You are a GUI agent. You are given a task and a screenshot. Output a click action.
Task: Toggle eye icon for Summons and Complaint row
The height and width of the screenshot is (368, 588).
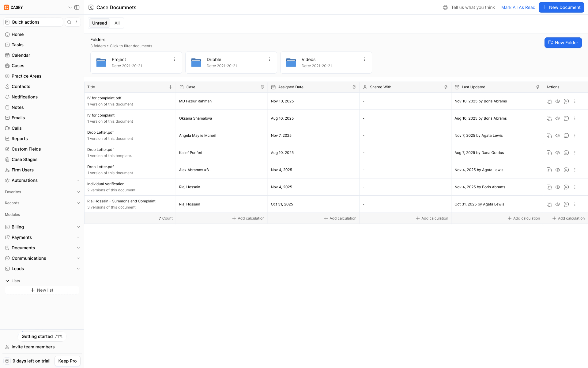click(558, 204)
